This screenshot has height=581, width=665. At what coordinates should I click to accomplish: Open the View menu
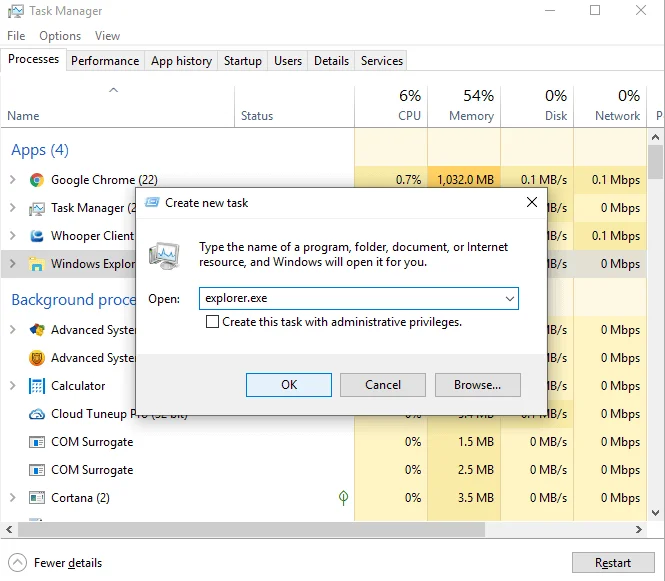pos(107,36)
